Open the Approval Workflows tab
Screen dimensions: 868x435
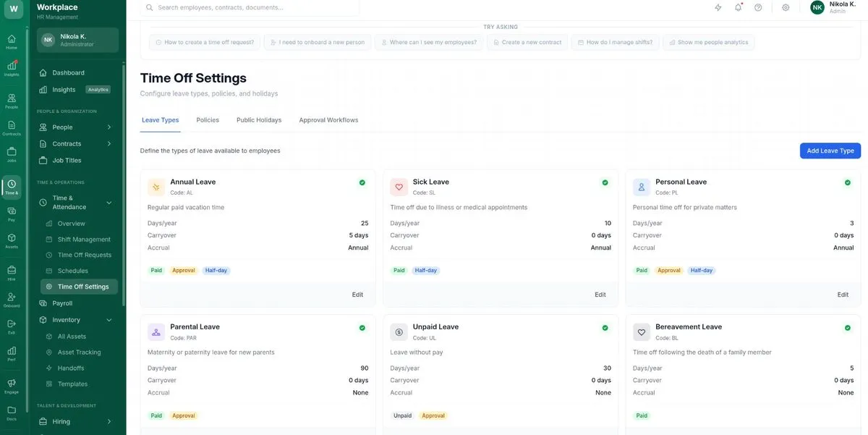328,120
